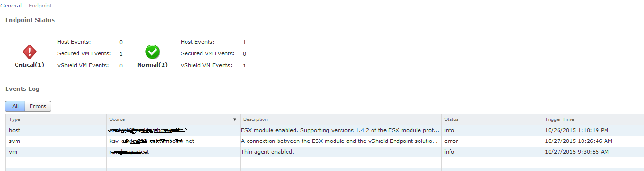Click the Critical(1) label
Image resolution: width=644 pixels, height=171 pixels.
[x=29, y=65]
